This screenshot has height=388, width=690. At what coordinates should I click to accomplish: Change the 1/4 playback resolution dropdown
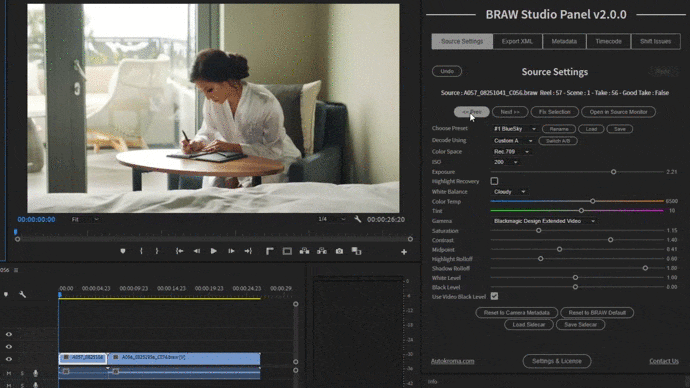point(332,219)
